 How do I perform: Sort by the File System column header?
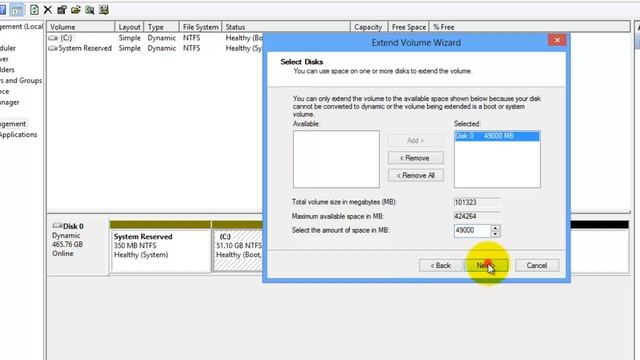(x=200, y=27)
